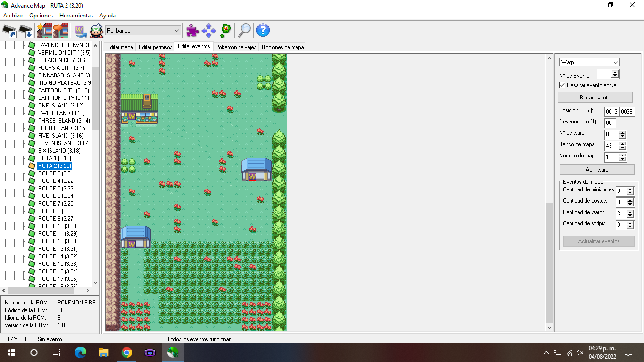This screenshot has height=362, width=644.
Task: Open the Herramientas menu
Action: pyautogui.click(x=76, y=16)
